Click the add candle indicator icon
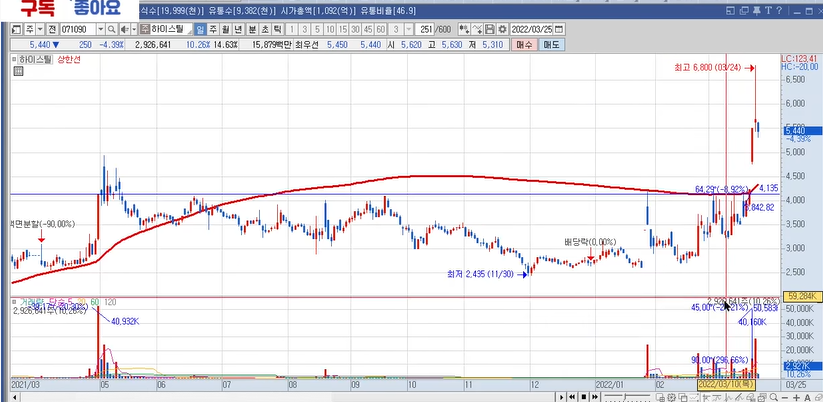 pyautogui.click(x=464, y=29)
